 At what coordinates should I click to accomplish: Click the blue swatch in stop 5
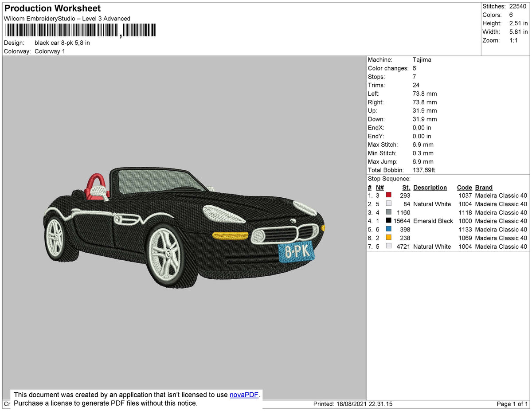tap(389, 229)
